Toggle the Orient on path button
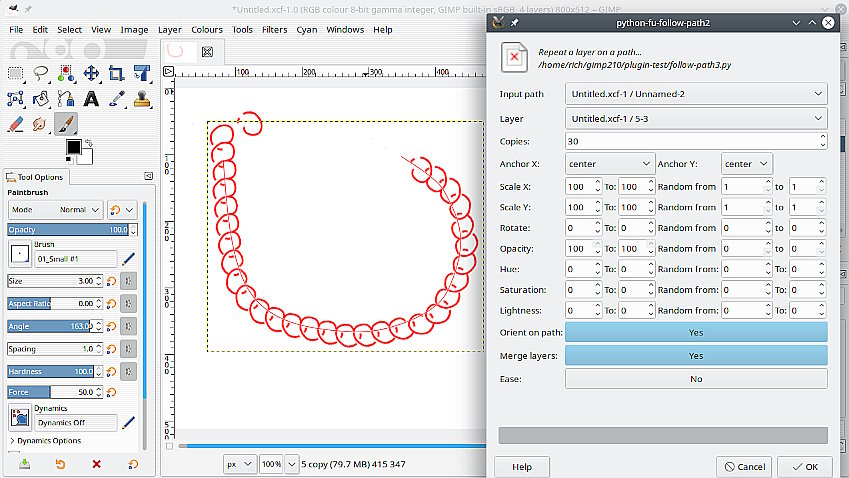 [696, 332]
